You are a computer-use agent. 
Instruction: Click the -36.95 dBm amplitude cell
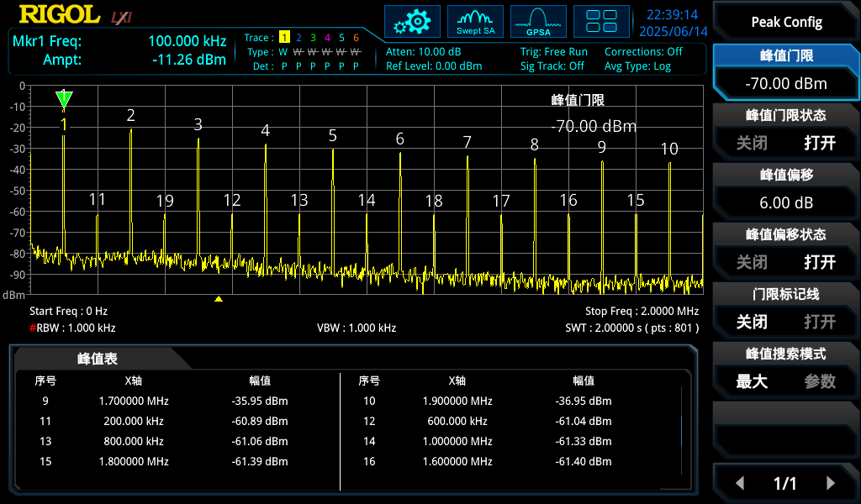point(584,401)
